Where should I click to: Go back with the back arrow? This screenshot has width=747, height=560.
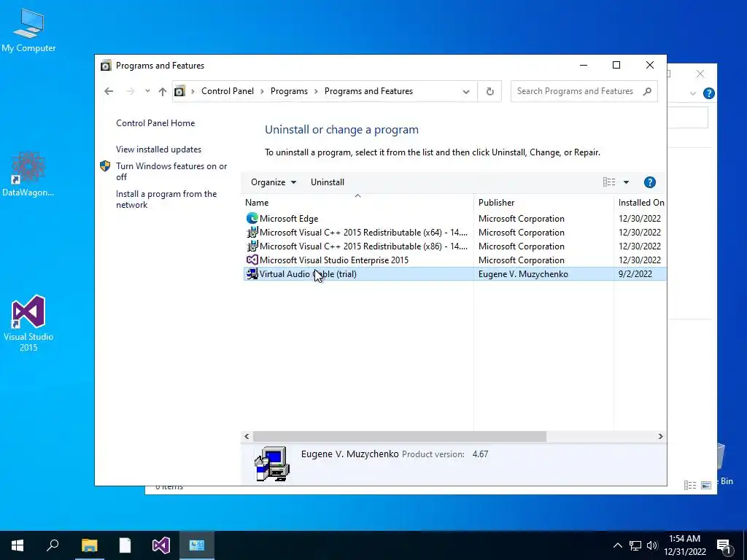tap(109, 91)
